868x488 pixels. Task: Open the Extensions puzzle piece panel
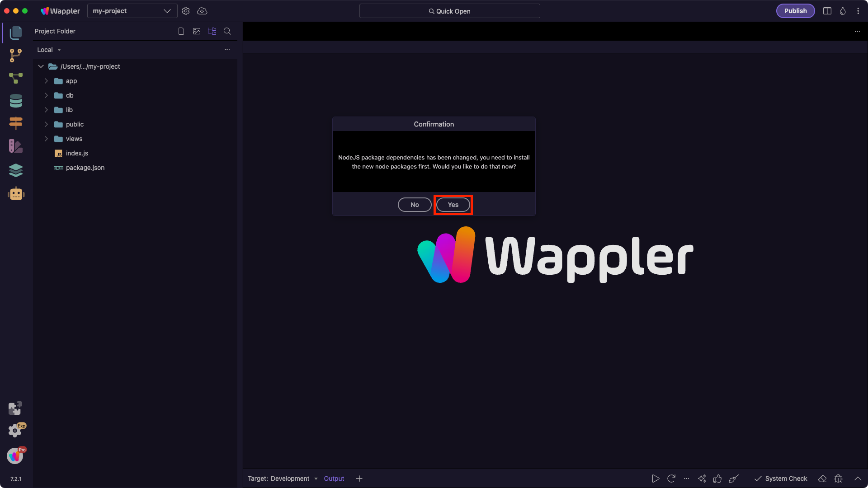coord(15,408)
